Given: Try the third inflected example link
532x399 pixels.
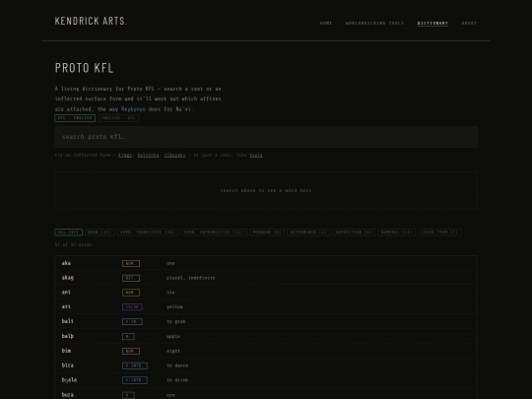Looking at the screenshot, I should [x=174, y=155].
